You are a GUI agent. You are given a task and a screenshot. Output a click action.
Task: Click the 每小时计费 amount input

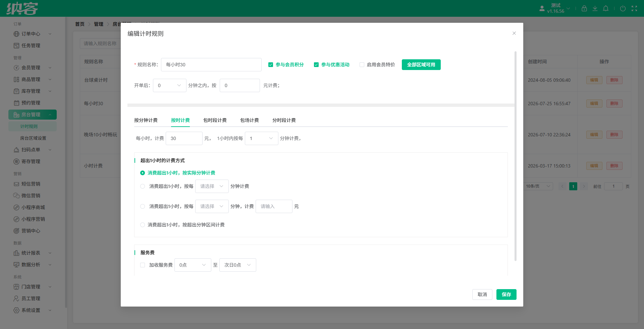(184, 138)
